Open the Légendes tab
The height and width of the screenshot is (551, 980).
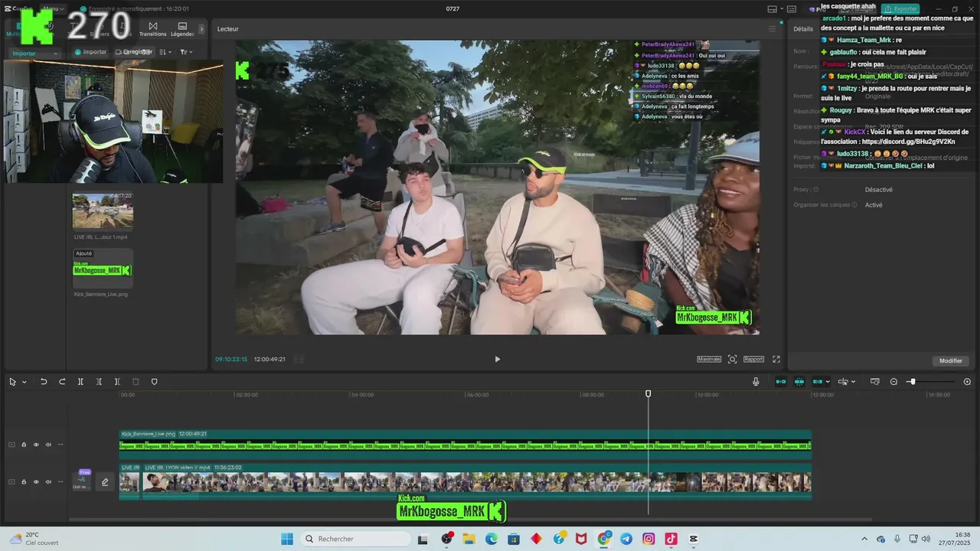point(182,29)
